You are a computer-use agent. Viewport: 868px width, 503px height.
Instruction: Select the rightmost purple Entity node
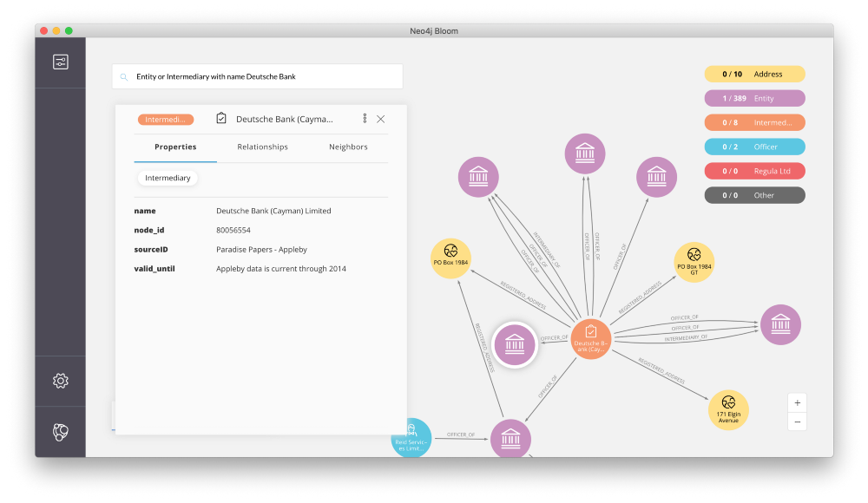pyautogui.click(x=780, y=325)
